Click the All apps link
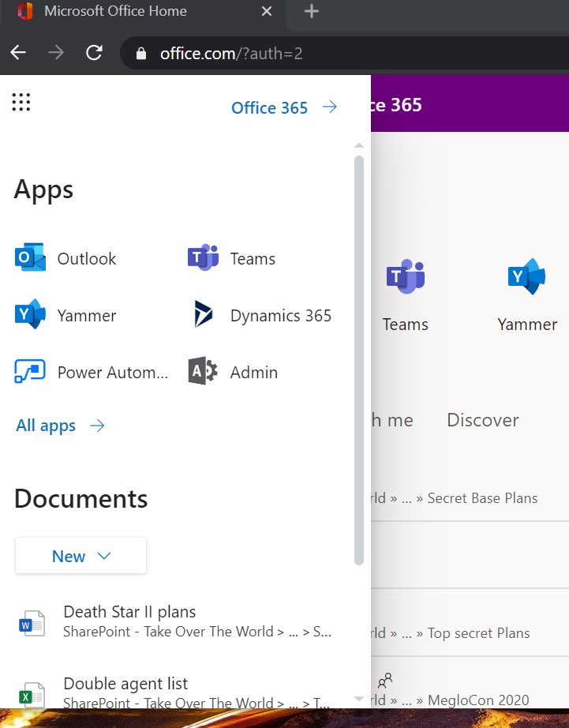 pyautogui.click(x=60, y=426)
